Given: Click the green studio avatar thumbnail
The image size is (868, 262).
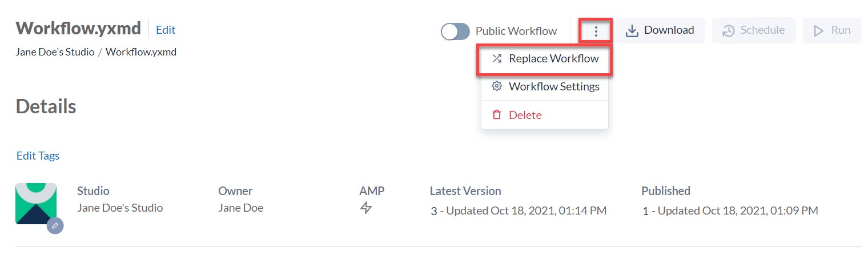Looking at the screenshot, I should tap(35, 203).
